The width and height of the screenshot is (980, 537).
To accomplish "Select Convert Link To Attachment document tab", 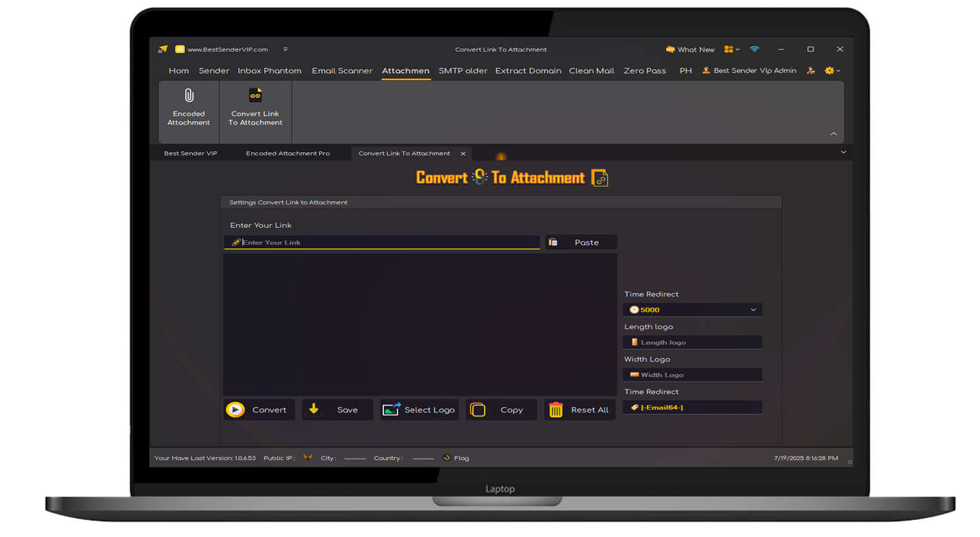I will tap(404, 154).
